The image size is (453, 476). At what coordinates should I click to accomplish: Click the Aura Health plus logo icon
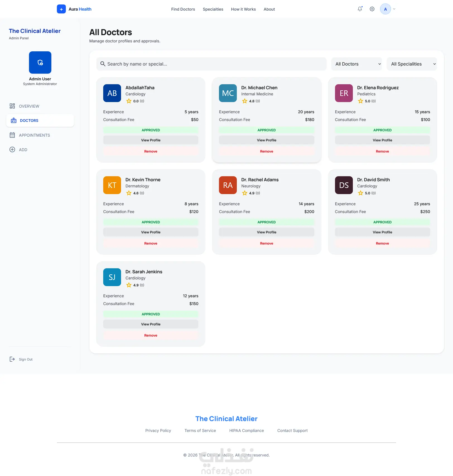tap(61, 9)
